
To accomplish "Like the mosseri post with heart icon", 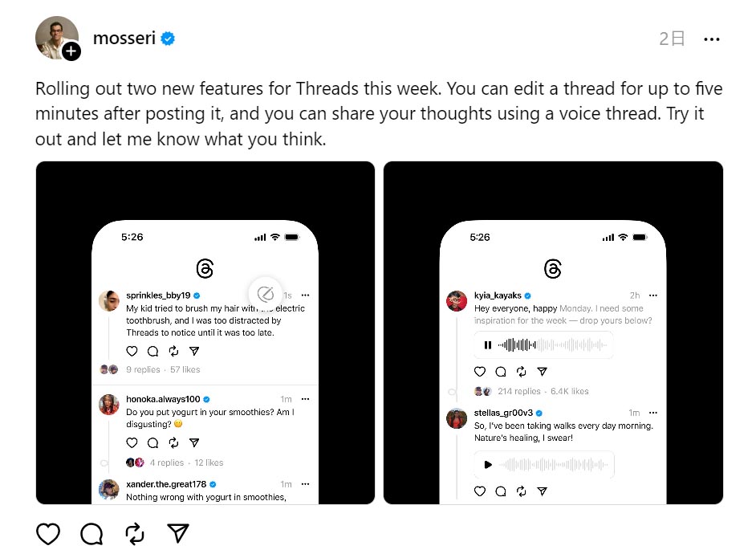I will 48,533.
